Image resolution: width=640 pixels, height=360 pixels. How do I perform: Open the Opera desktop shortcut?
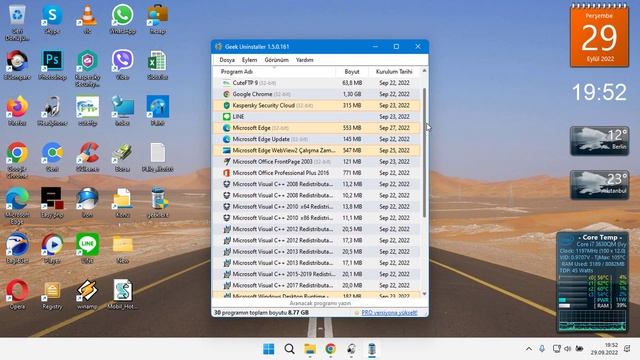[17, 294]
